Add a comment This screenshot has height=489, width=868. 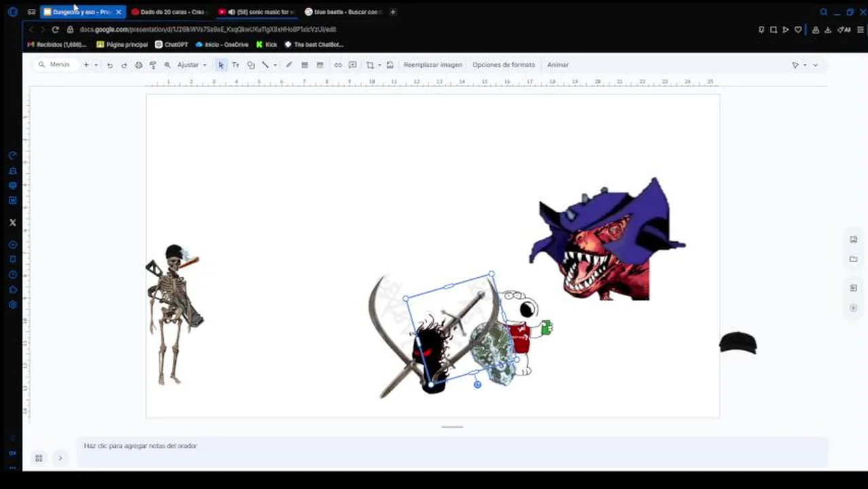coord(352,65)
